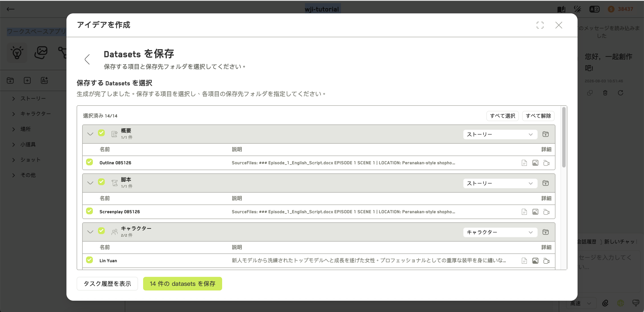Open video detail for Screenplay 085126
Image resolution: width=644 pixels, height=312 pixels.
546,212
